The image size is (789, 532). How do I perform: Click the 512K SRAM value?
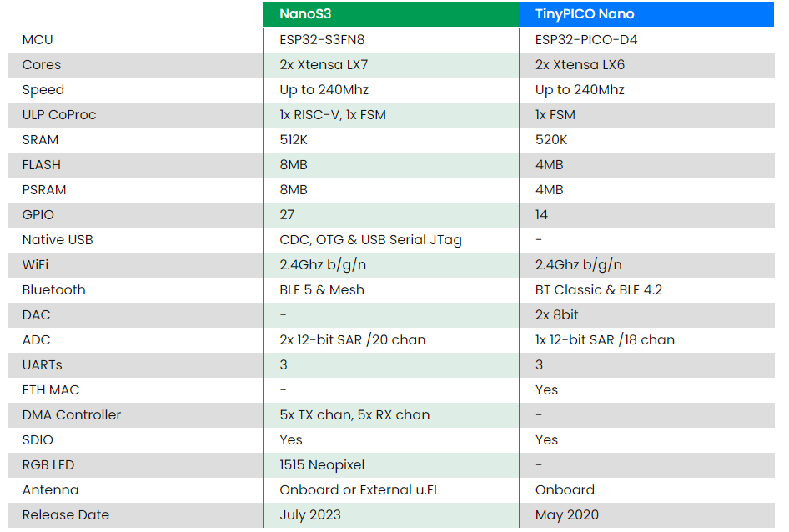tap(294, 140)
